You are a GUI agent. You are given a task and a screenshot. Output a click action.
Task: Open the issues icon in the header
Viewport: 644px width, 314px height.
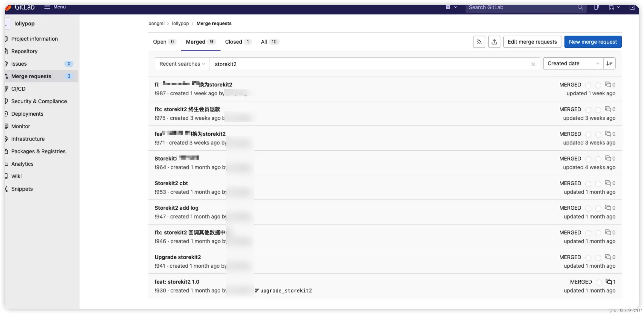[597, 7]
